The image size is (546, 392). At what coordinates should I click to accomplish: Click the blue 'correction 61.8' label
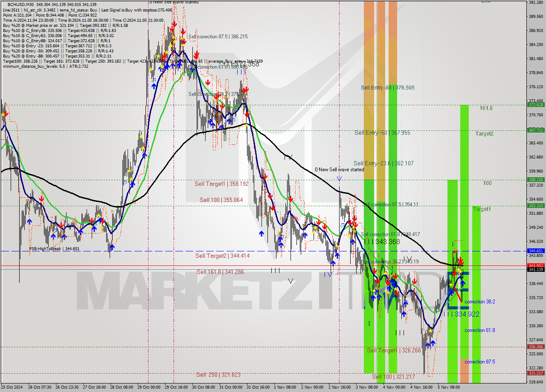479,330
